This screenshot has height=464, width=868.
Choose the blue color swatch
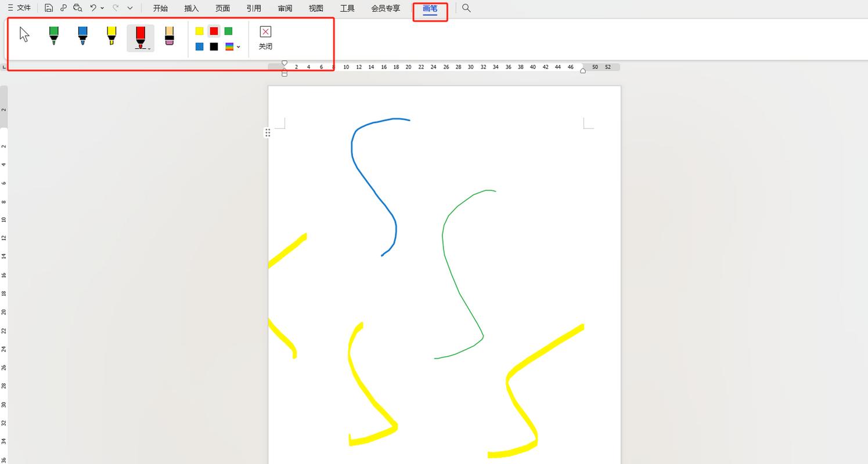(200, 46)
